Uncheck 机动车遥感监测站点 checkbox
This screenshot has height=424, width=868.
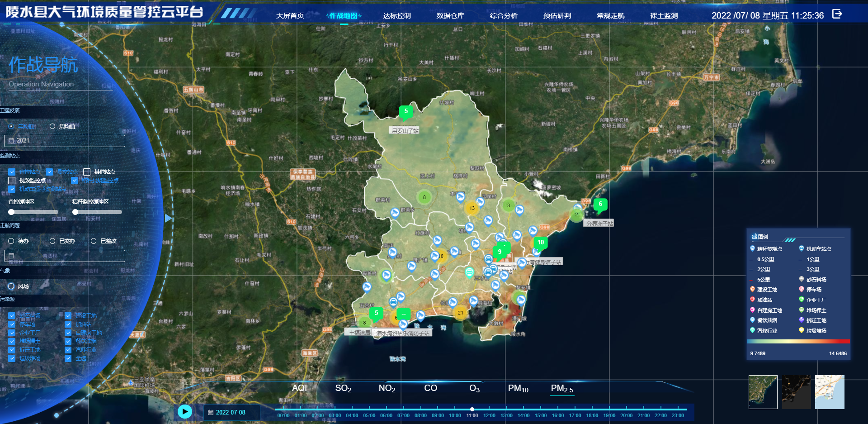12,189
